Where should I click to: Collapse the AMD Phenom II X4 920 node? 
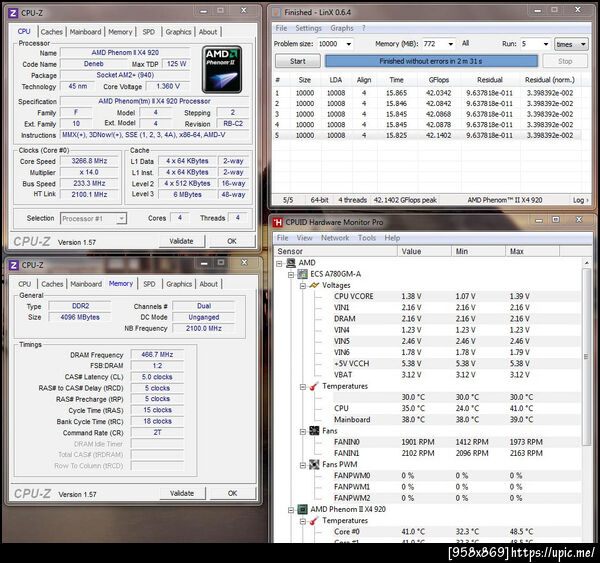click(x=291, y=510)
